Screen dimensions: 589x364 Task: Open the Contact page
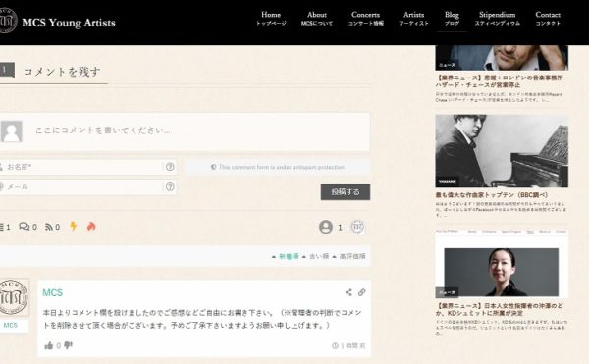[548, 19]
